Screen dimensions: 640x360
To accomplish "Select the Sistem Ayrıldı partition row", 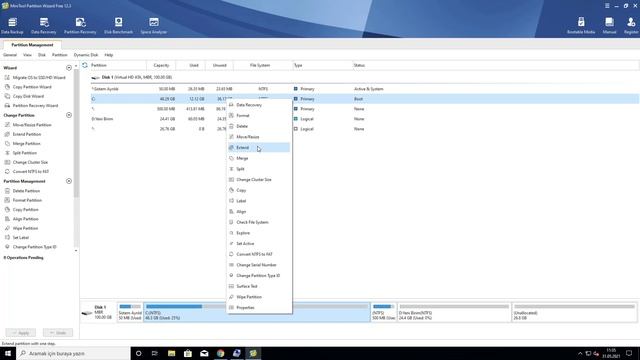I will tap(364, 89).
